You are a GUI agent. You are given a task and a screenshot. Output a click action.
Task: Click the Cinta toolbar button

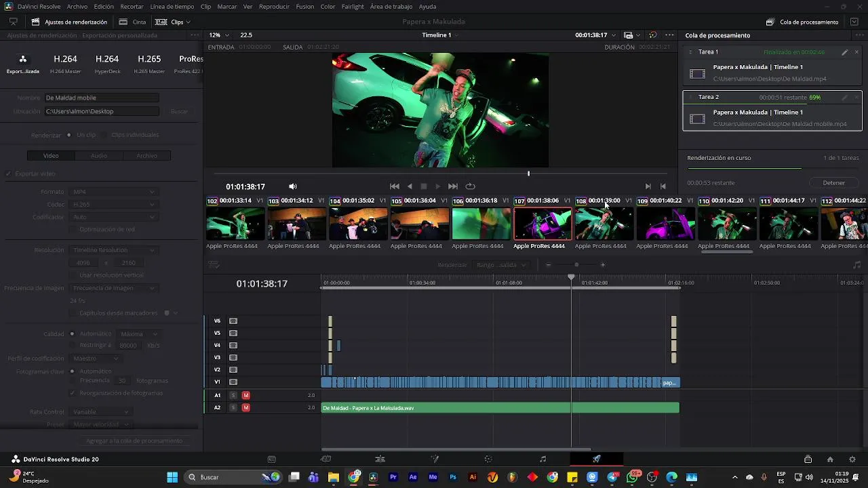(132, 22)
